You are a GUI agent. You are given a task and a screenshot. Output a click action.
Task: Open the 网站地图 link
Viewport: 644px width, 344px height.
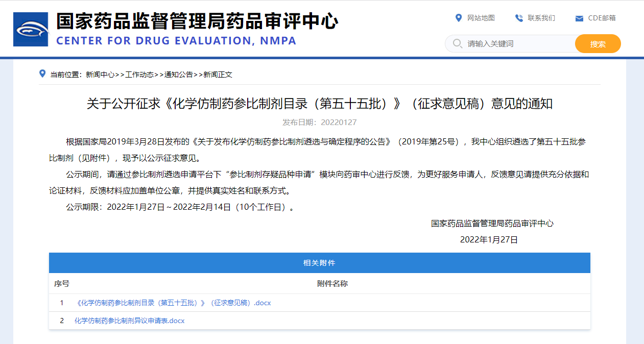click(x=481, y=18)
